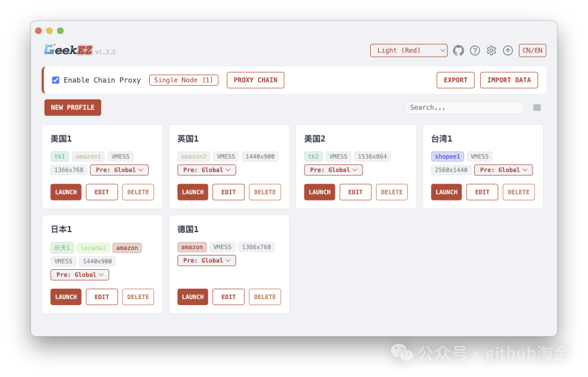588x377 pixels.
Task: Open settings via the gear icon
Action: (491, 50)
